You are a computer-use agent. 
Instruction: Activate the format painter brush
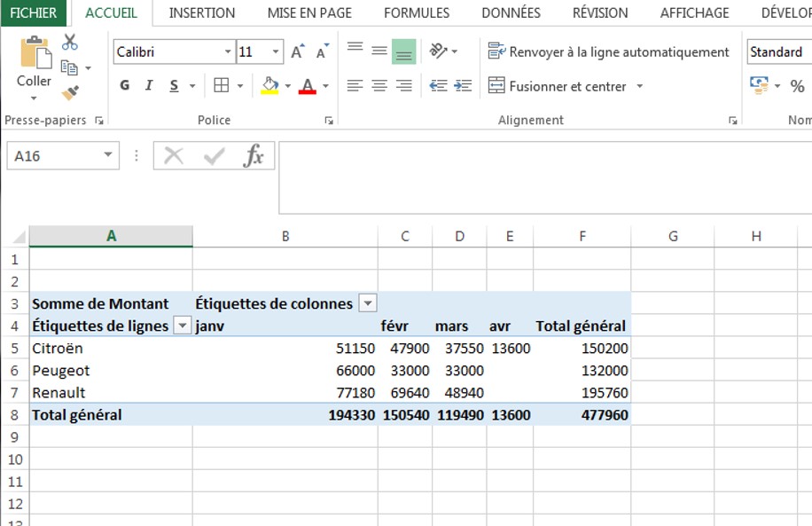click(70, 93)
